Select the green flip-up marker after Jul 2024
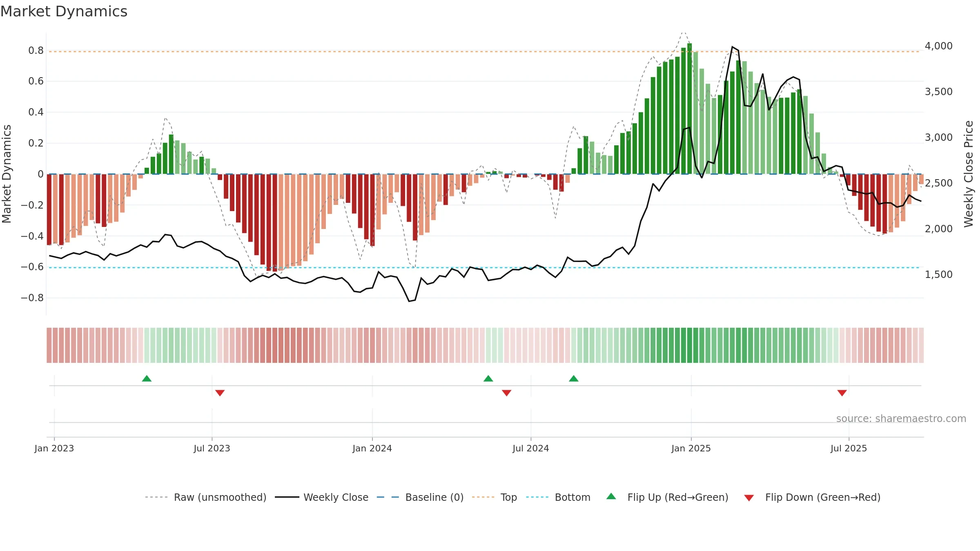 574,378
